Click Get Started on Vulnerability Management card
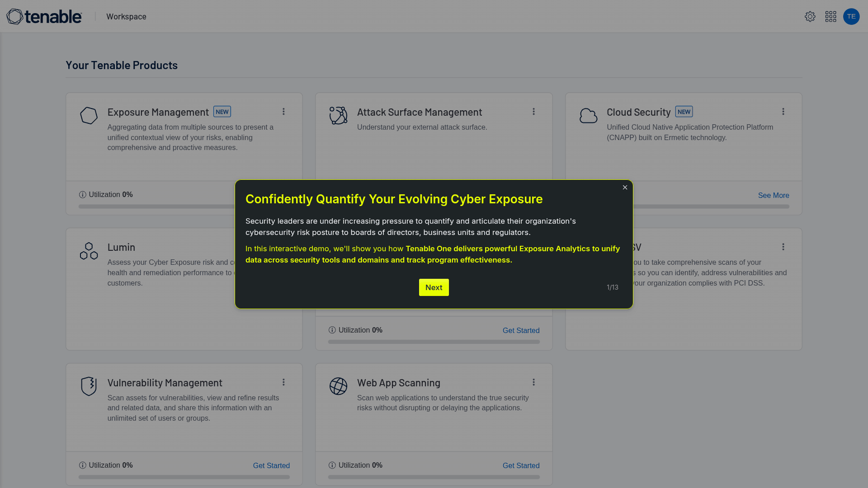Viewport: 868px width, 488px height. [271, 466]
